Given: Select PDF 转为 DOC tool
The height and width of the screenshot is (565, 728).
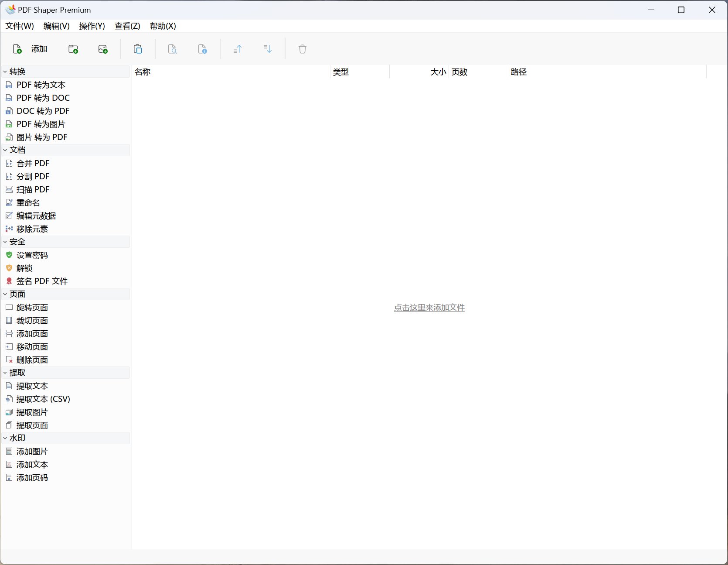Looking at the screenshot, I should tap(43, 98).
